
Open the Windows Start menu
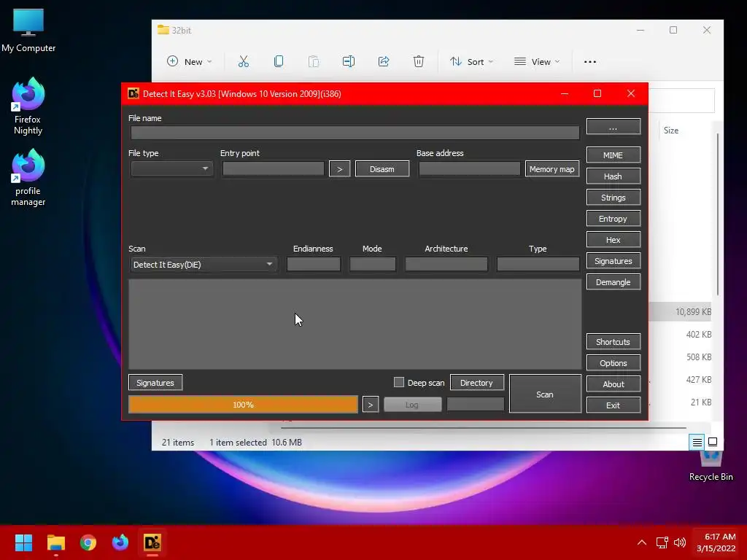pyautogui.click(x=23, y=542)
